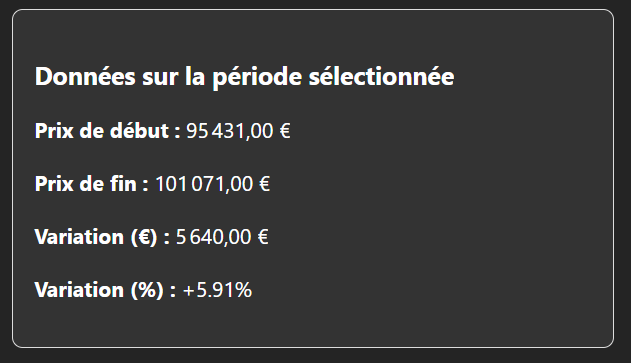Select the "Variation (%) :" label

click(x=105, y=290)
